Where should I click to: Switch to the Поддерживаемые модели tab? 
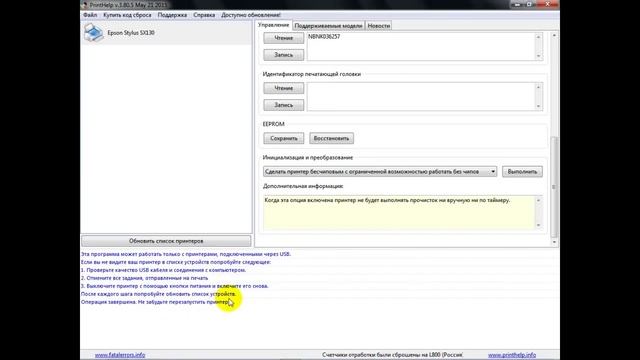328,26
